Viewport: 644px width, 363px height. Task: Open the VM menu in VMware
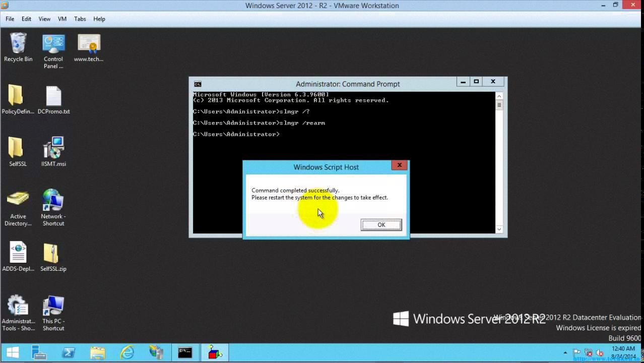point(62,19)
